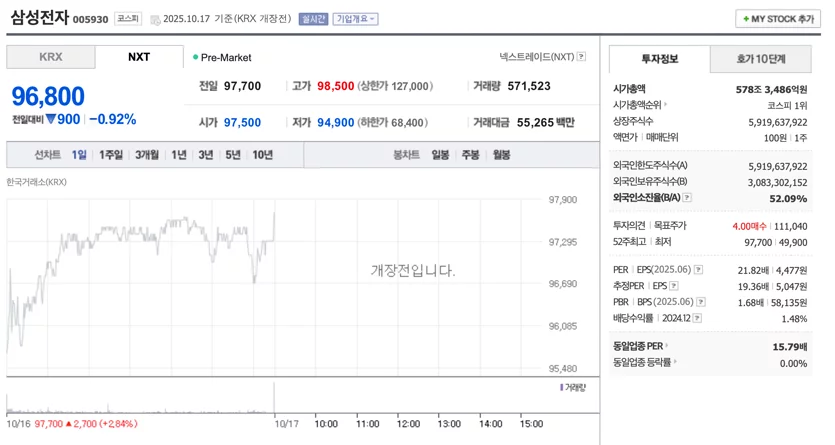Click the 고가 value 98,500

tap(335, 86)
